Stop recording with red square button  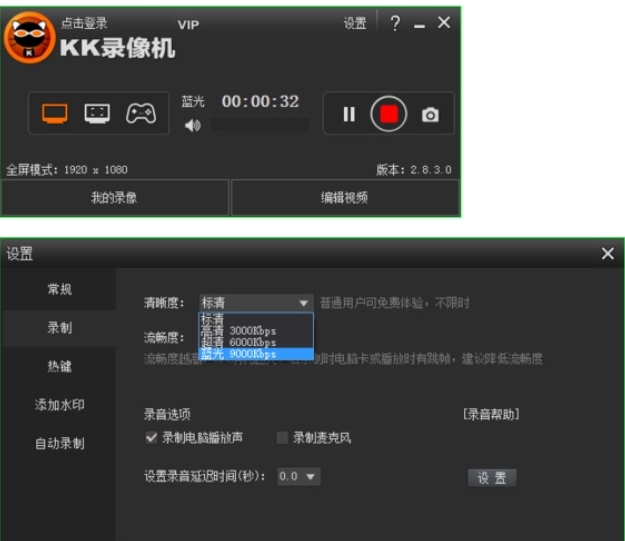coord(389,114)
